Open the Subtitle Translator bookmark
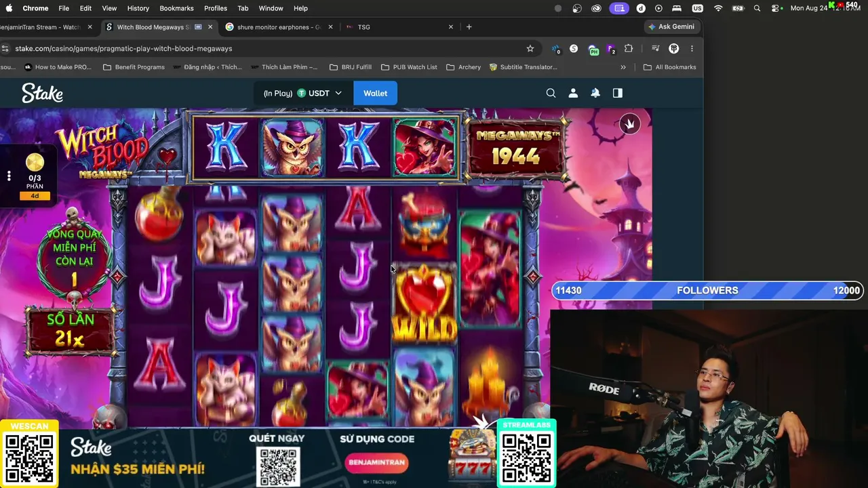 523,67
